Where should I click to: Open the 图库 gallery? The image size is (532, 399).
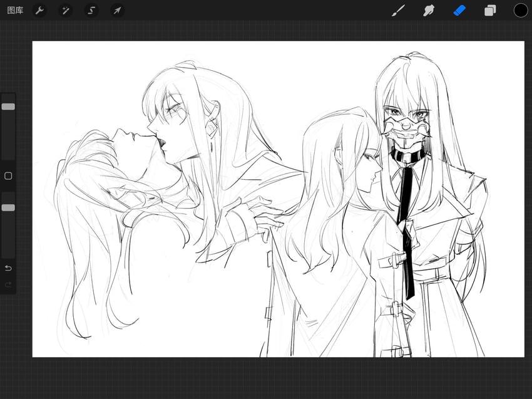point(15,11)
